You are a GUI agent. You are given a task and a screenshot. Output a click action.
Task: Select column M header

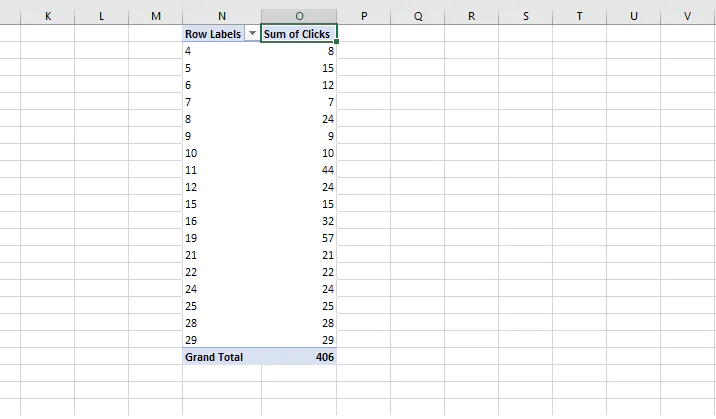click(x=156, y=16)
